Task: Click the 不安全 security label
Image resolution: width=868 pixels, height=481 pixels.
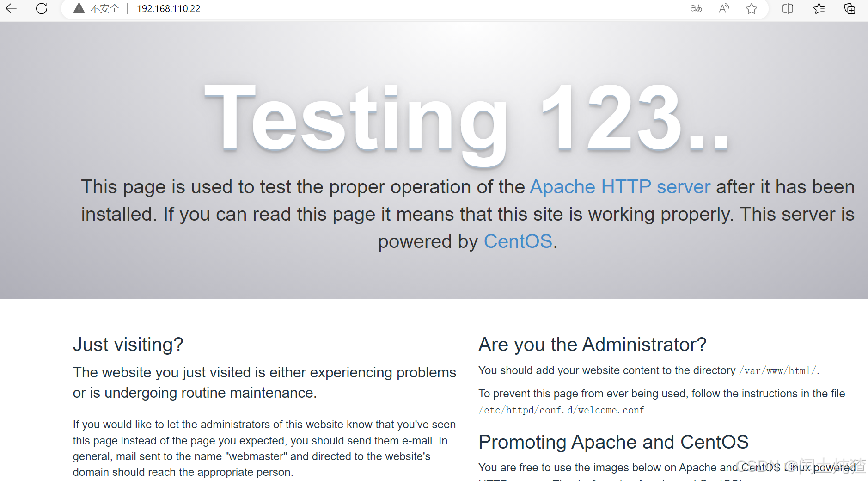Action: [104, 9]
